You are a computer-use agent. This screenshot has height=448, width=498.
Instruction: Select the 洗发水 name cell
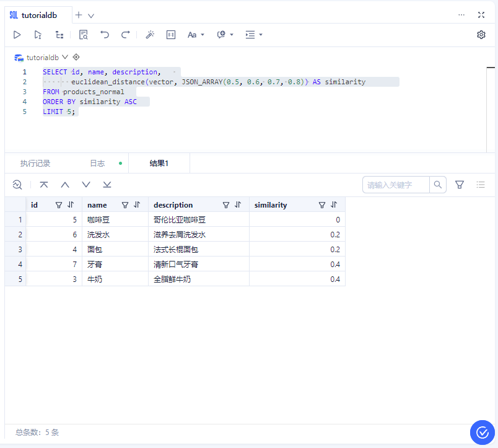115,234
